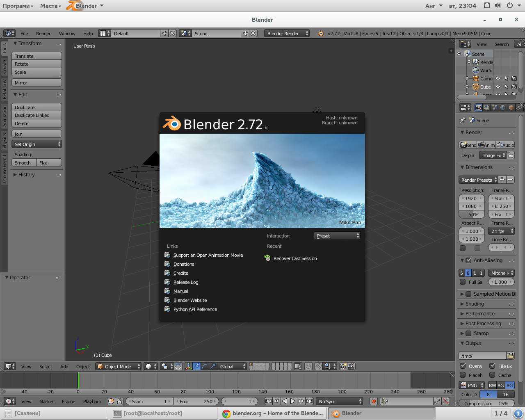
Task: Click the Translate button
Action: 37,56
